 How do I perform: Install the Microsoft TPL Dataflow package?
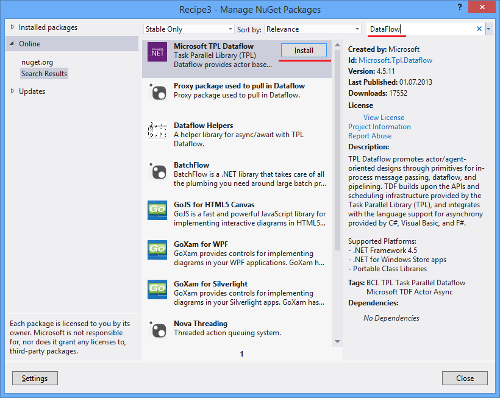(x=304, y=51)
